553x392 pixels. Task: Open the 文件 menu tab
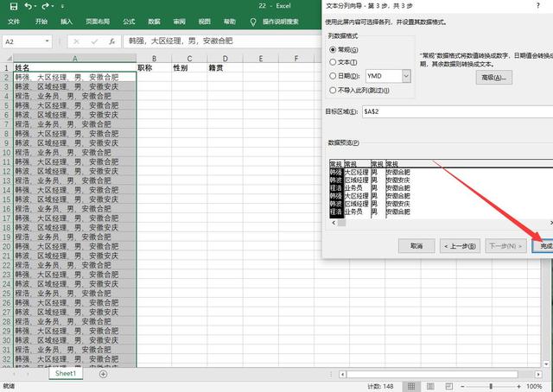[14, 22]
